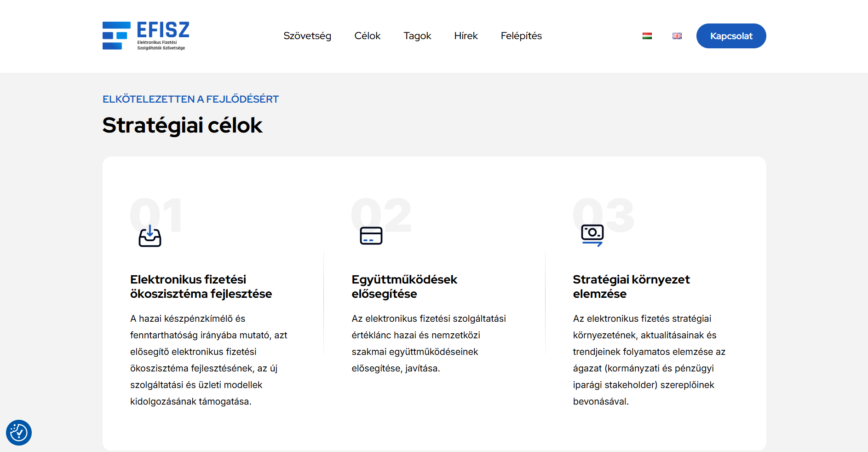The height and width of the screenshot is (452, 868).
Task: Click the paragraph starting "A hazai készpénzkímélő"
Action: [x=209, y=360]
